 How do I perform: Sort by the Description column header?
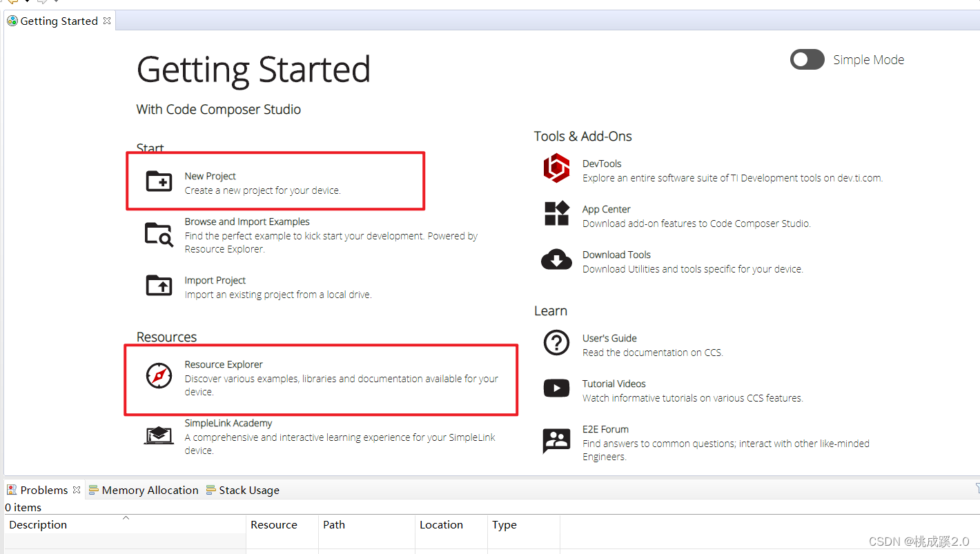pos(125,524)
